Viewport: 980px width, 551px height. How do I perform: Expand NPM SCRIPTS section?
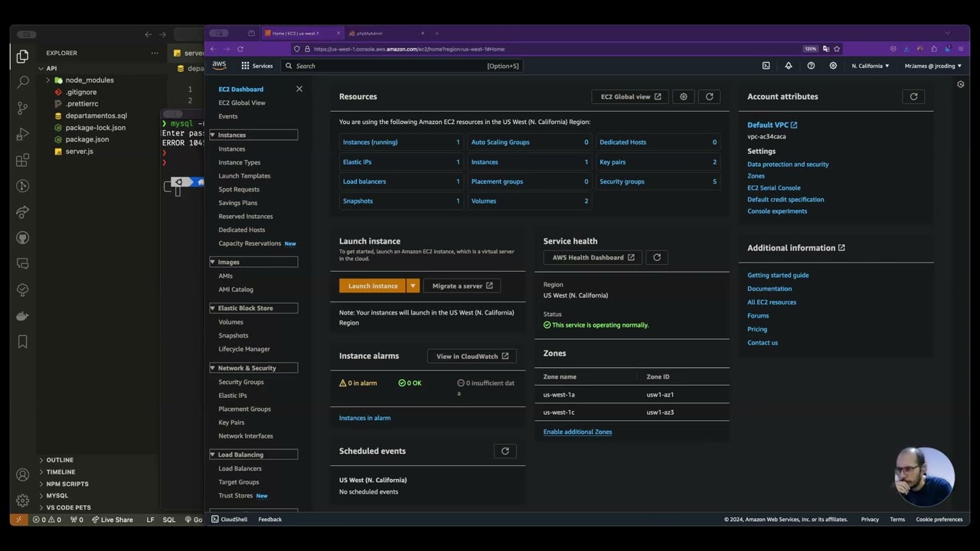(x=67, y=484)
